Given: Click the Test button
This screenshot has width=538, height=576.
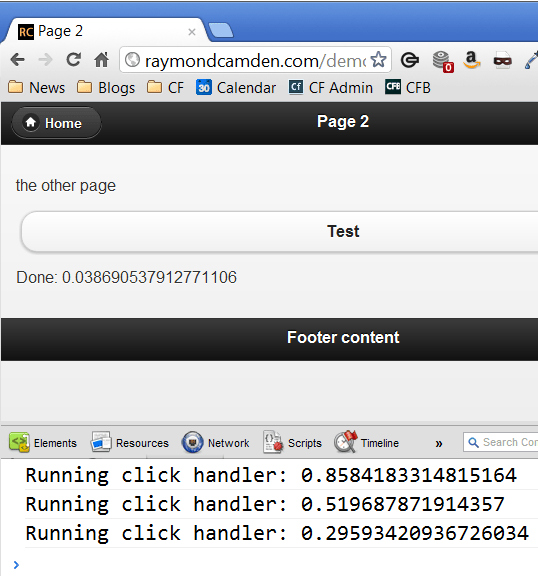Looking at the screenshot, I should click(280, 231).
